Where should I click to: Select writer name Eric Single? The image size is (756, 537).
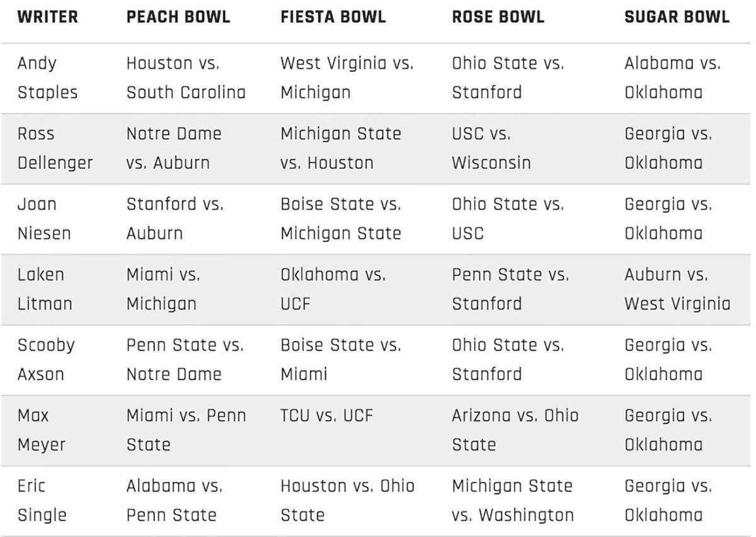[x=42, y=501]
